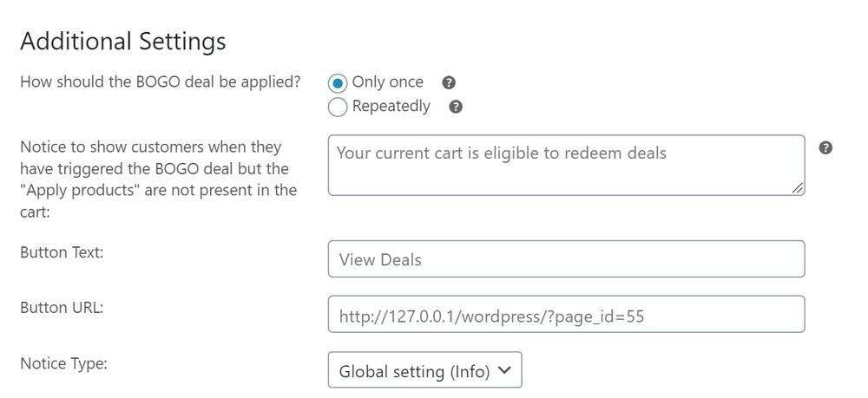Screen dimensions: 868x398
Task: Click the "Repeatedly" label text
Action: tap(391, 107)
